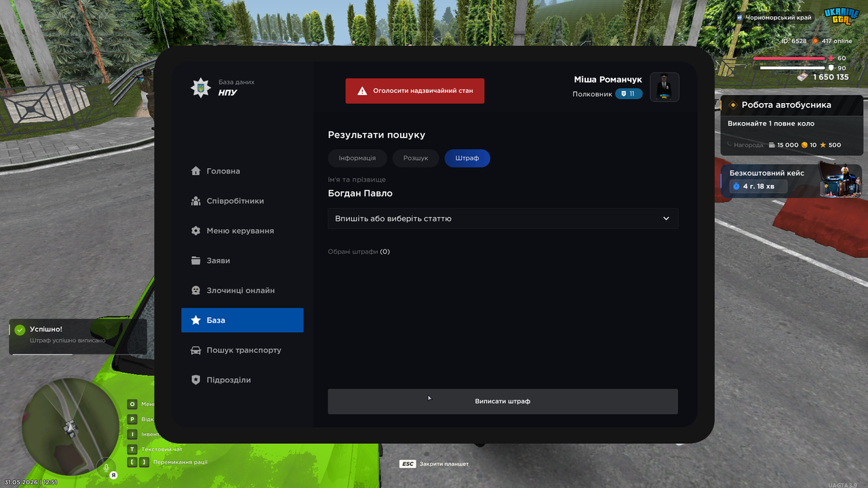
Task: Click the warning triangle on the emergency button
Action: [x=363, y=91]
